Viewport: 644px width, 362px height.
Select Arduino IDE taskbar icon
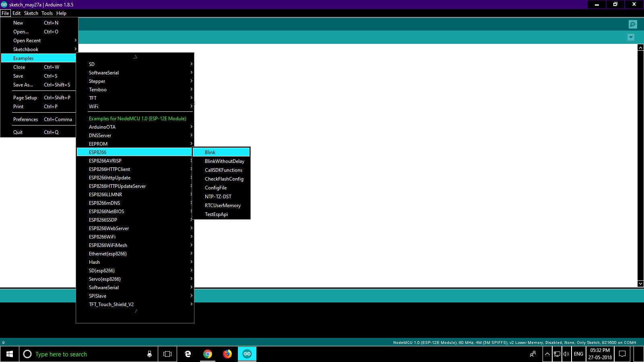[x=247, y=354]
